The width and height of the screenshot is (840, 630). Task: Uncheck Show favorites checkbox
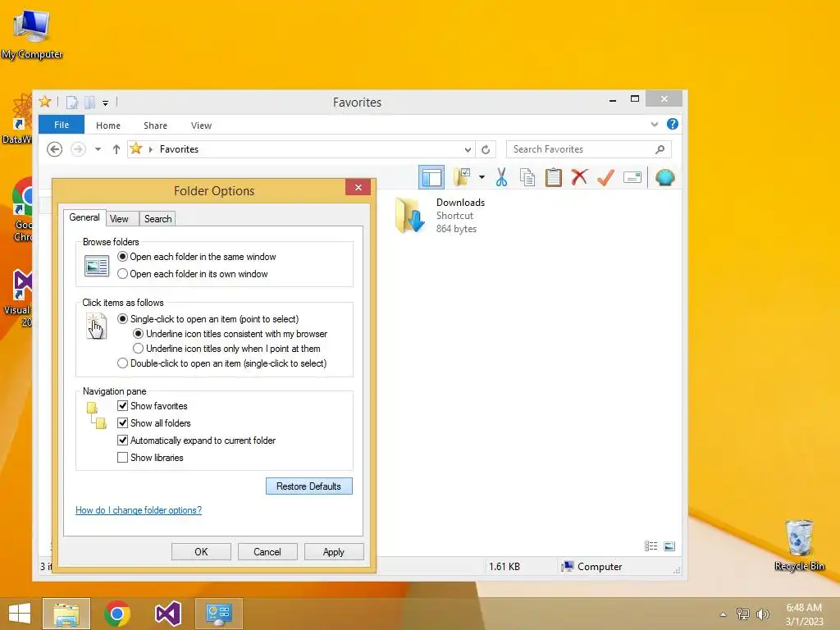pos(123,405)
